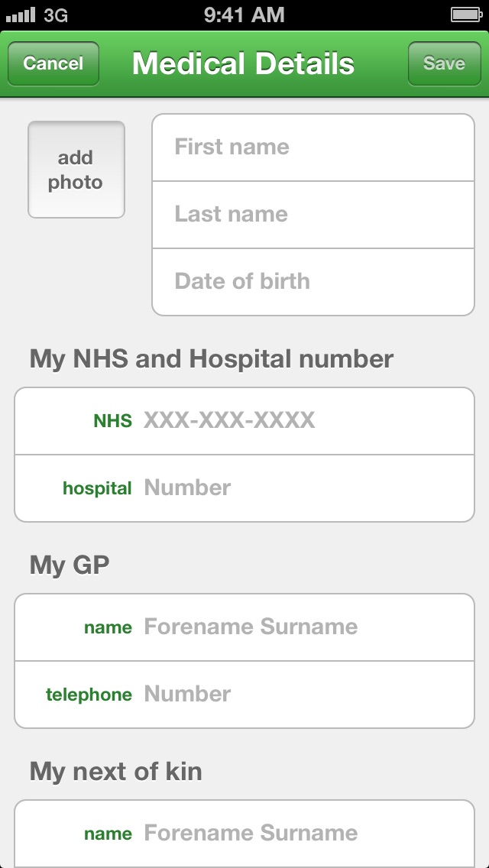
Task: Tap the GP telephone Number field
Action: coord(306,695)
